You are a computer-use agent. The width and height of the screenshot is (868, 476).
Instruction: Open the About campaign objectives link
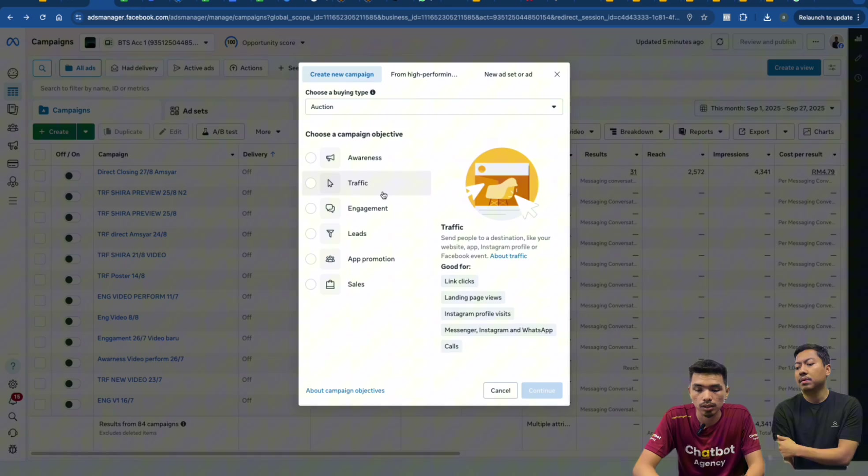coord(345,390)
